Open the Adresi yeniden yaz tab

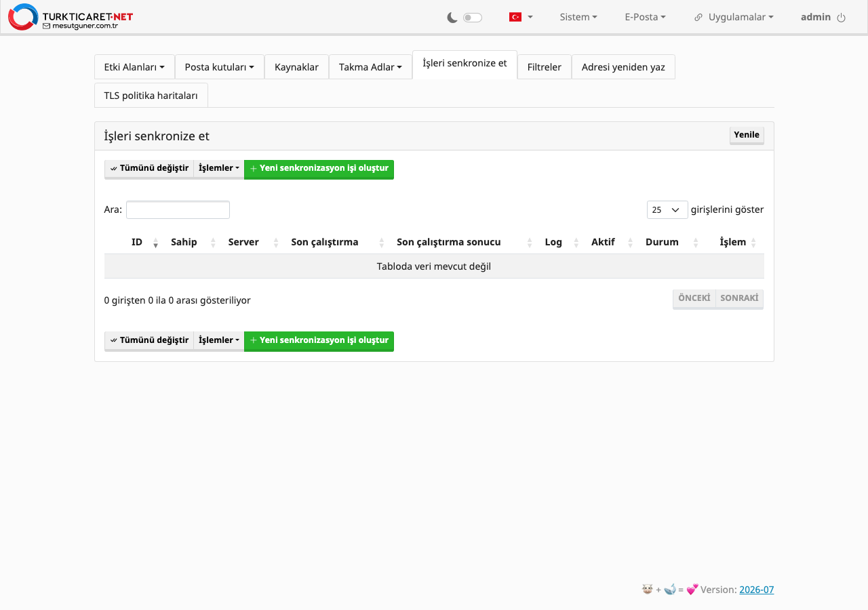[623, 67]
